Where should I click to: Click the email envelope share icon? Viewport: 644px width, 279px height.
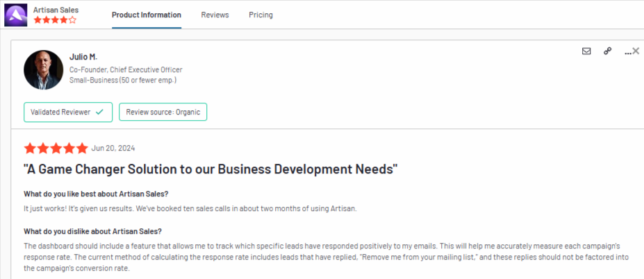586,51
